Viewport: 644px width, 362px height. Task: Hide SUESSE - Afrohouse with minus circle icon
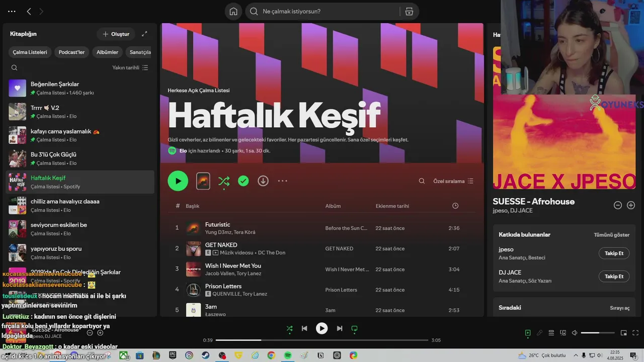click(x=618, y=205)
